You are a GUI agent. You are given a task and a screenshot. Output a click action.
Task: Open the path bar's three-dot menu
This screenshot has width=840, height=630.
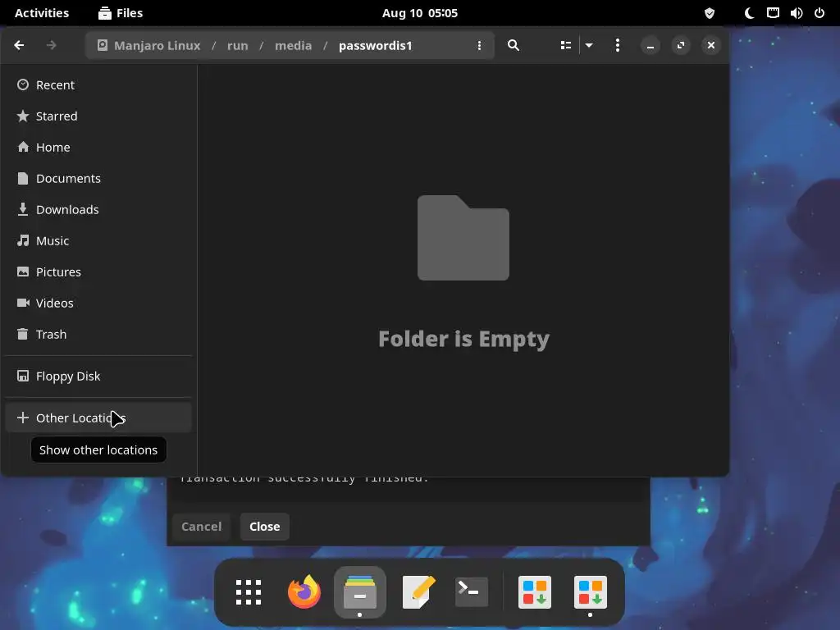click(x=479, y=46)
